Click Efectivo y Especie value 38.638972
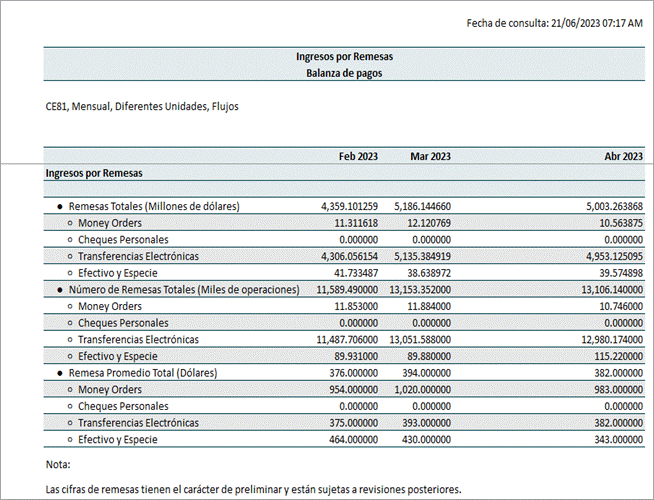This screenshot has width=654, height=500. [x=429, y=273]
